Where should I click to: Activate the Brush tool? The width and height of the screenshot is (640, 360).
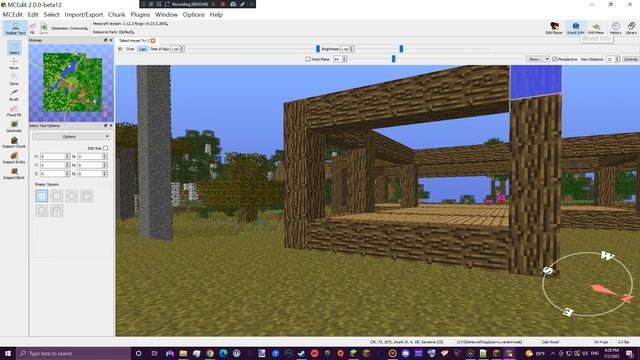14,95
